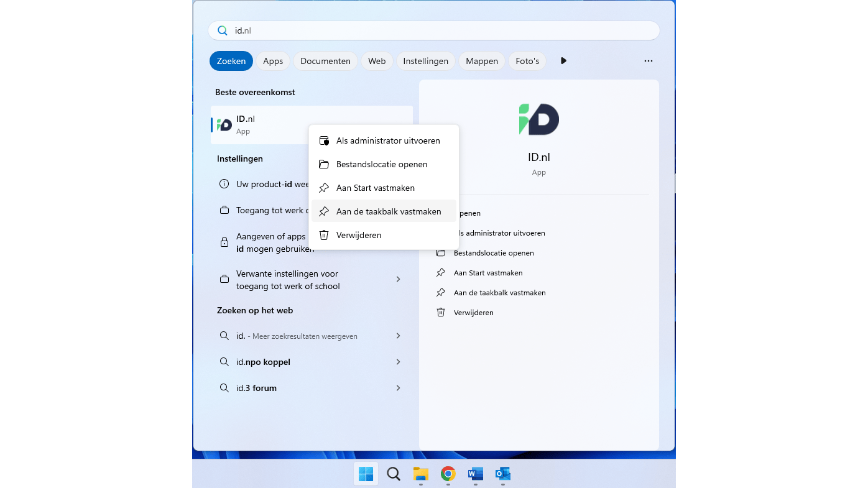Expand the chevron beside Verwante instellingen
The image size is (868, 488).
pos(399,279)
